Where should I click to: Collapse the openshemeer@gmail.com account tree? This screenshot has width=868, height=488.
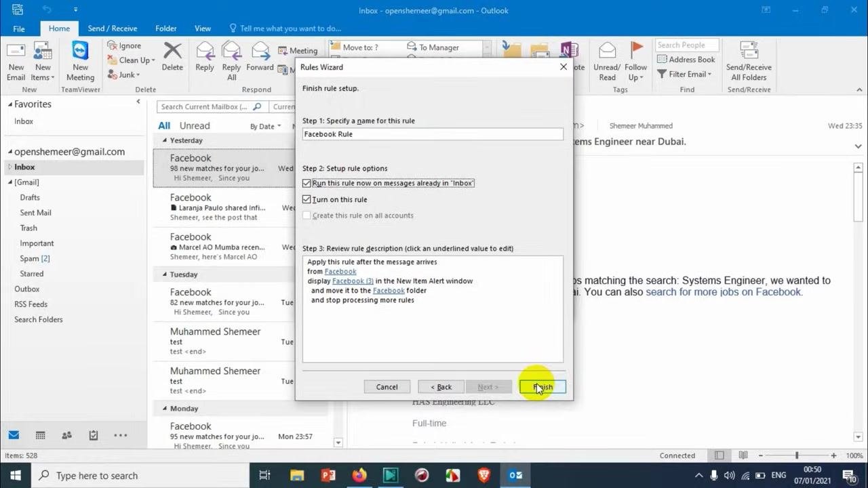coord(10,152)
